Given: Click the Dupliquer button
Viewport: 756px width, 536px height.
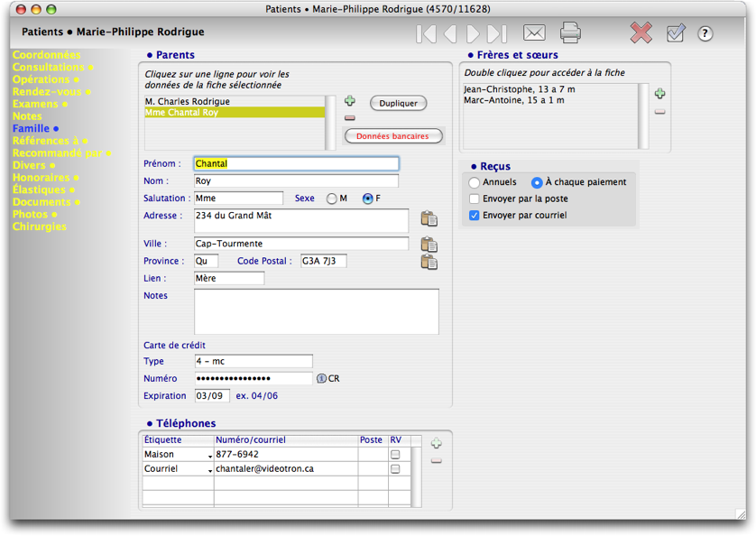Looking at the screenshot, I should click(x=398, y=103).
